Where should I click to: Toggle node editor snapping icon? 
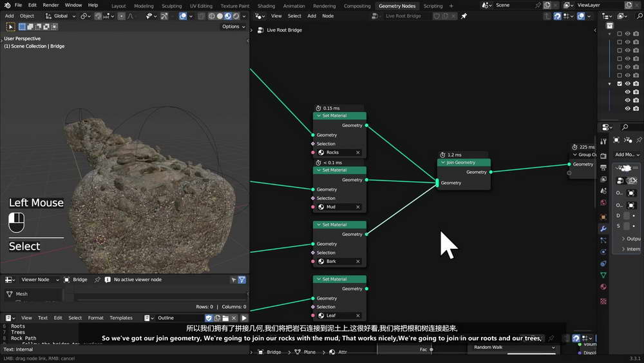557,16
